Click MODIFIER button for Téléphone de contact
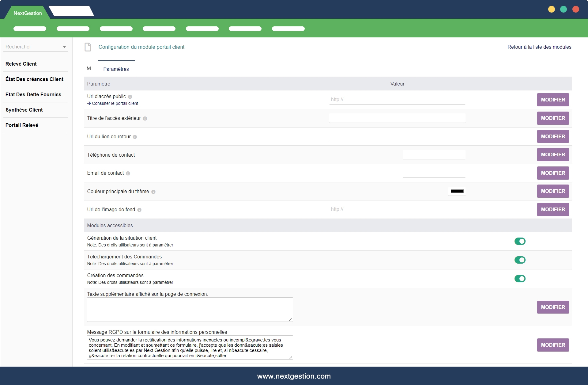The width and height of the screenshot is (588, 385). click(553, 155)
